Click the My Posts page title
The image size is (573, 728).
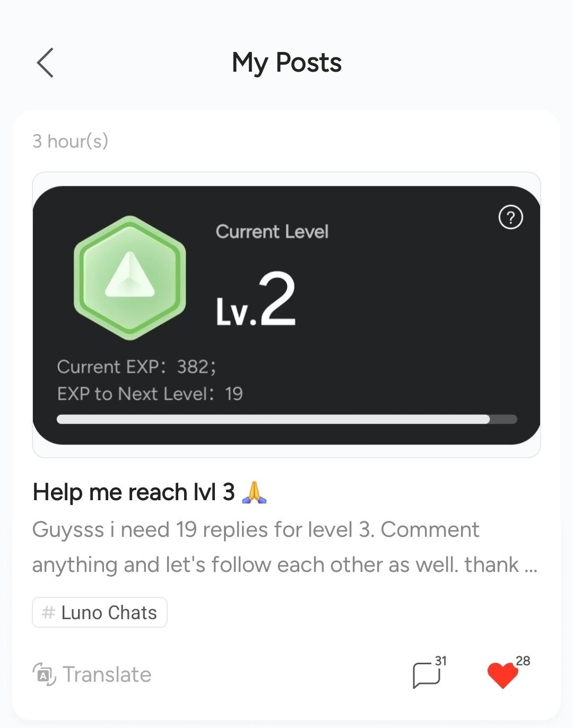[286, 63]
